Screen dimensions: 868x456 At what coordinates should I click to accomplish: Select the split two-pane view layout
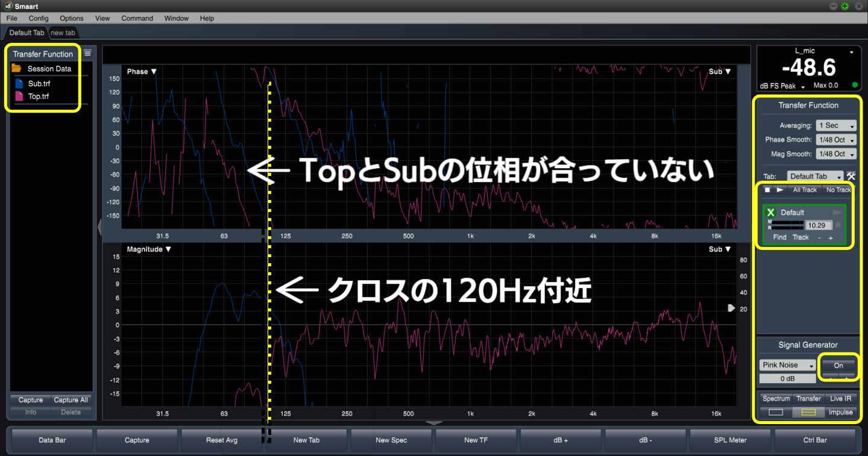pyautogui.click(x=808, y=413)
